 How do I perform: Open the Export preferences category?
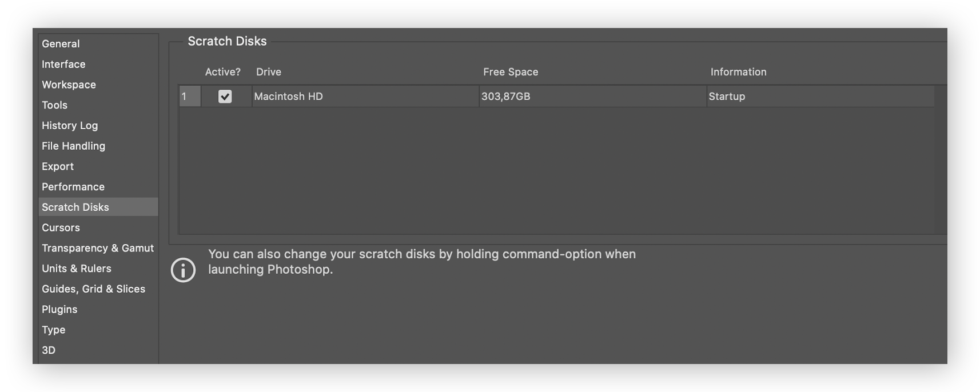(57, 166)
